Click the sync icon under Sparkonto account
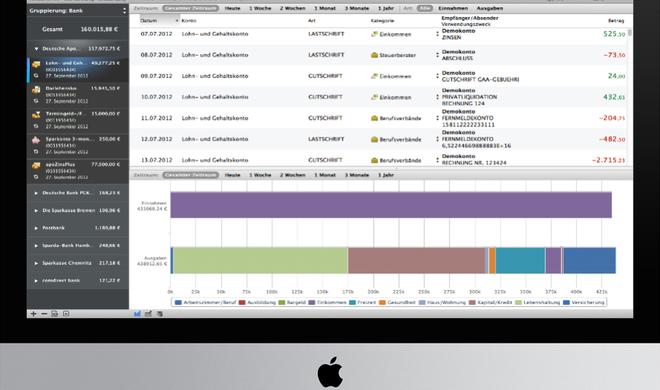 [36, 151]
